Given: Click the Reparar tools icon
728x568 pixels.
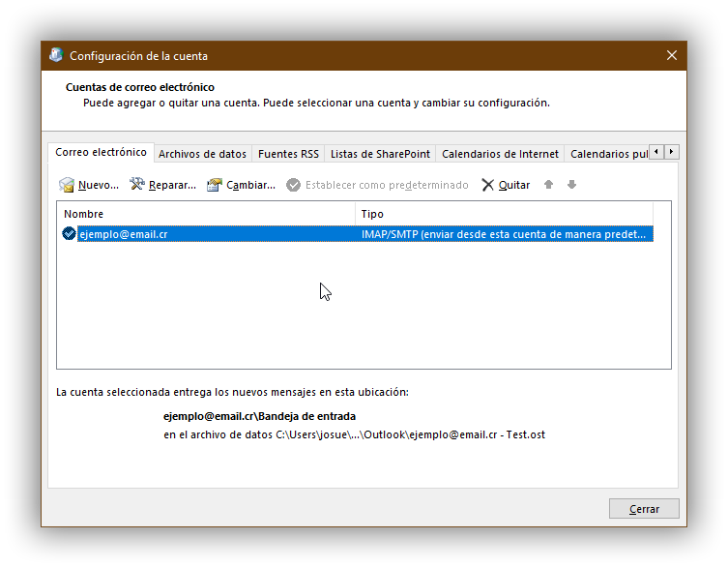Looking at the screenshot, I should [x=137, y=185].
